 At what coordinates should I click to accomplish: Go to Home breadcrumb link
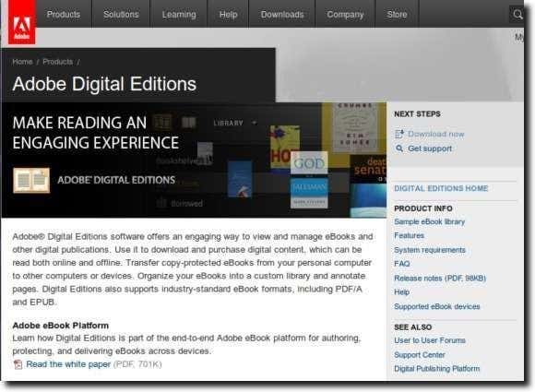(x=22, y=62)
